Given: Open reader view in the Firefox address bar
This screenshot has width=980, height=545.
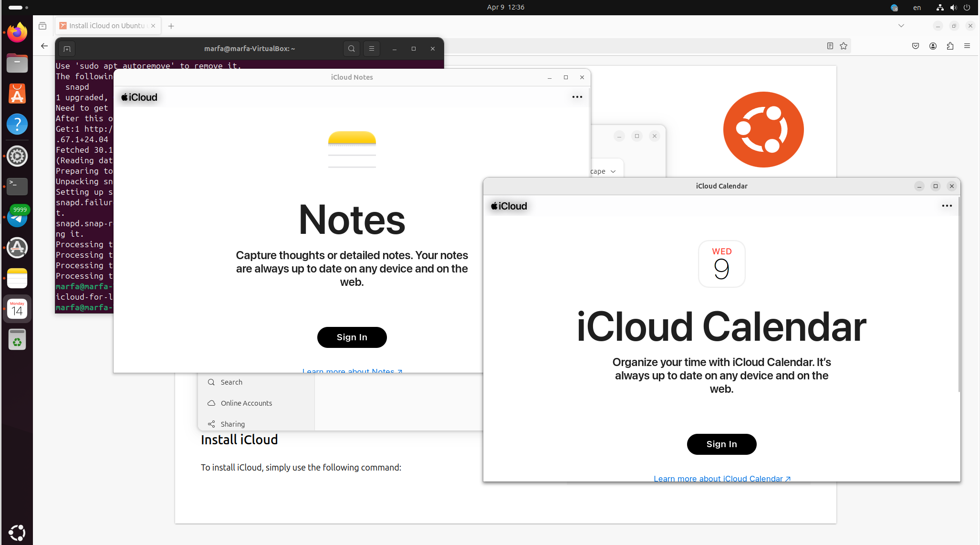Looking at the screenshot, I should click(x=830, y=46).
